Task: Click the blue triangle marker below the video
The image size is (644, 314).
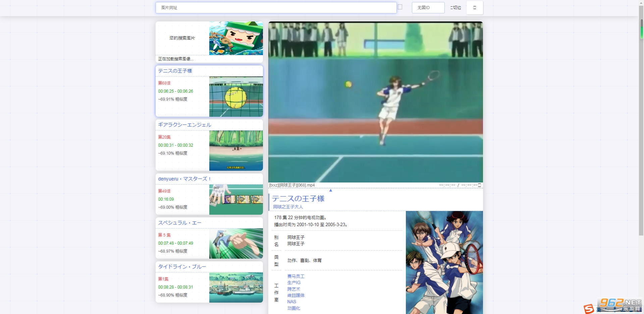Action: [331, 190]
